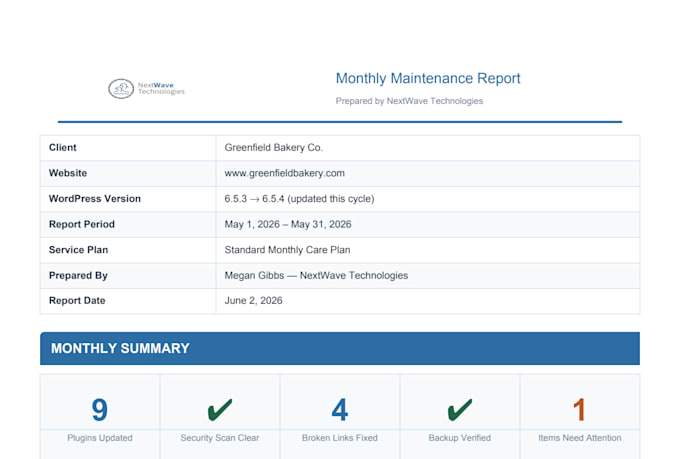
Task: Click 'Greenfield Bakery Co.' cell
Action: (x=274, y=148)
